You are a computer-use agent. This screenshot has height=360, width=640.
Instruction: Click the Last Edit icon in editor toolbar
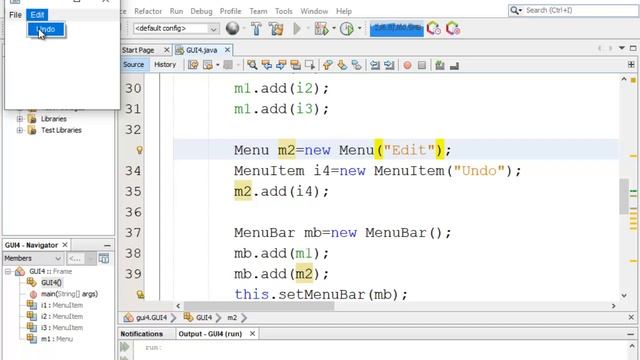click(193, 65)
